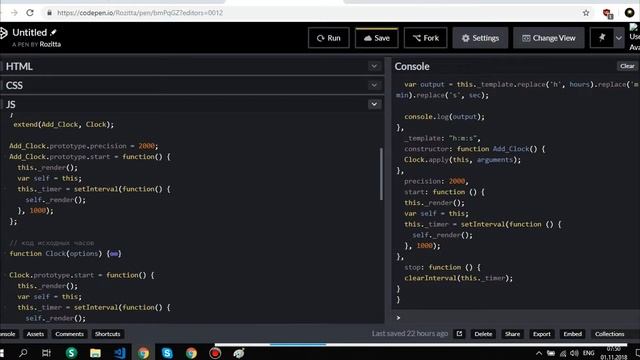The image size is (640, 360).
Task: Expand the HTML editor options chevron
Action: [374, 66]
